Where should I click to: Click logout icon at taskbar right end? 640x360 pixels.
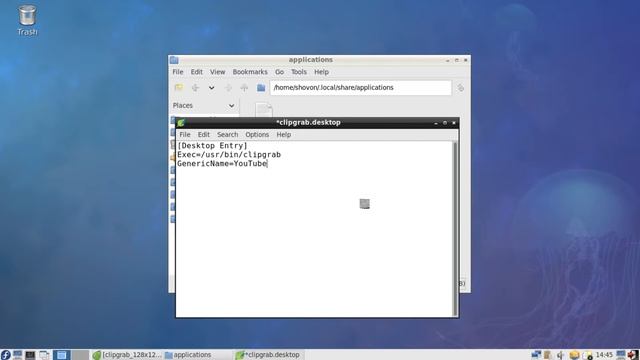(633, 355)
